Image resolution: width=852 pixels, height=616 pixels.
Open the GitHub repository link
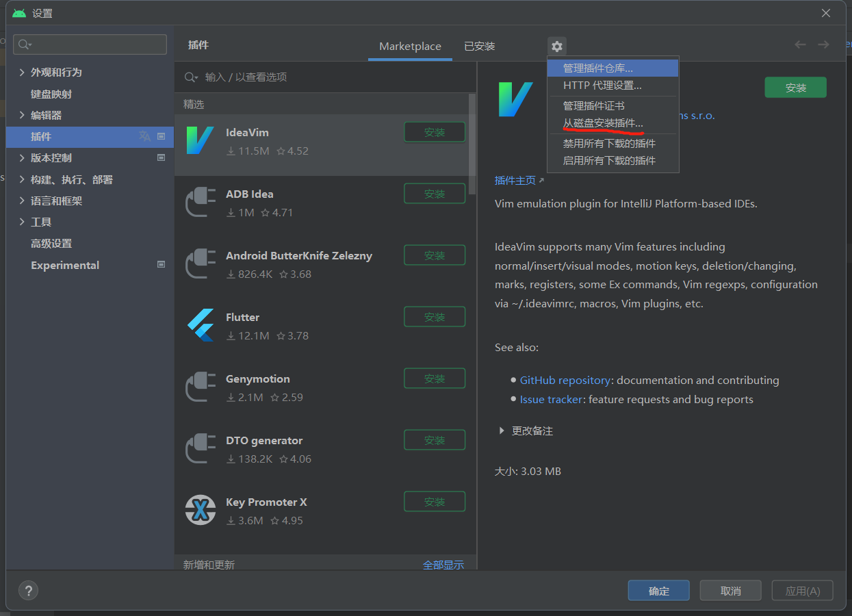click(565, 380)
